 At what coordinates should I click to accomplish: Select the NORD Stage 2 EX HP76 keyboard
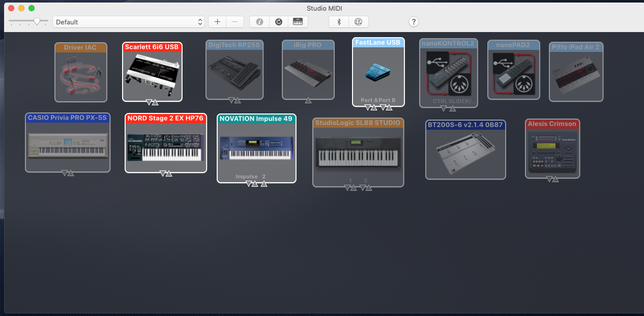click(x=166, y=143)
